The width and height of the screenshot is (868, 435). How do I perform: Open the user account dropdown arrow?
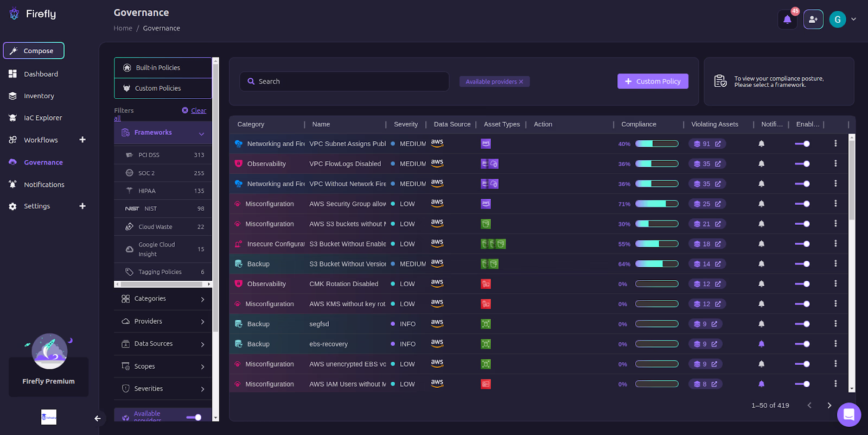tap(853, 20)
